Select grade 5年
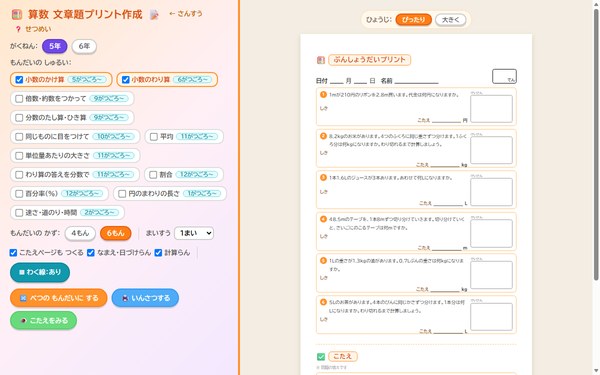600x375 pixels. click(x=55, y=46)
